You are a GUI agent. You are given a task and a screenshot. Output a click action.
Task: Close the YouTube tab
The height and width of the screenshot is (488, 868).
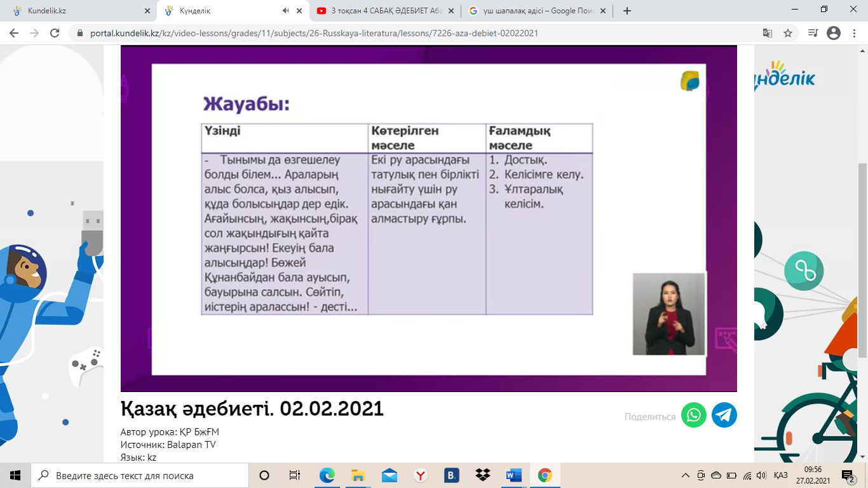coord(452,11)
